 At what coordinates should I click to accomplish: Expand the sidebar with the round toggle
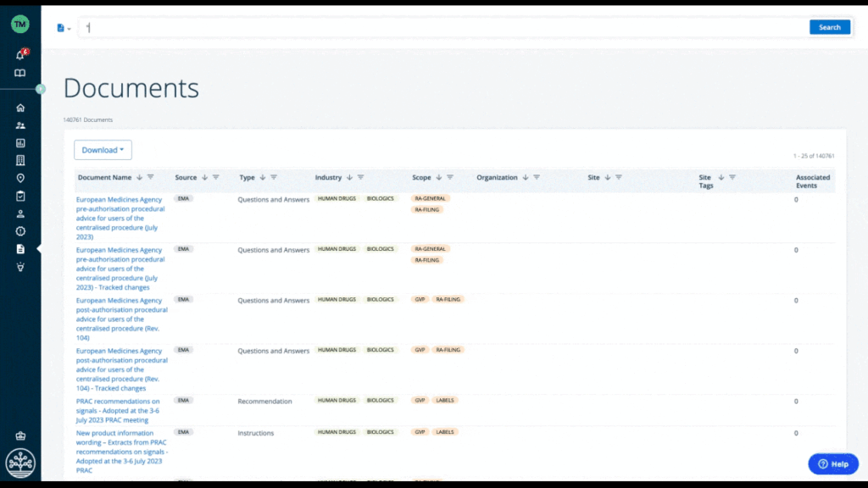[x=41, y=89]
